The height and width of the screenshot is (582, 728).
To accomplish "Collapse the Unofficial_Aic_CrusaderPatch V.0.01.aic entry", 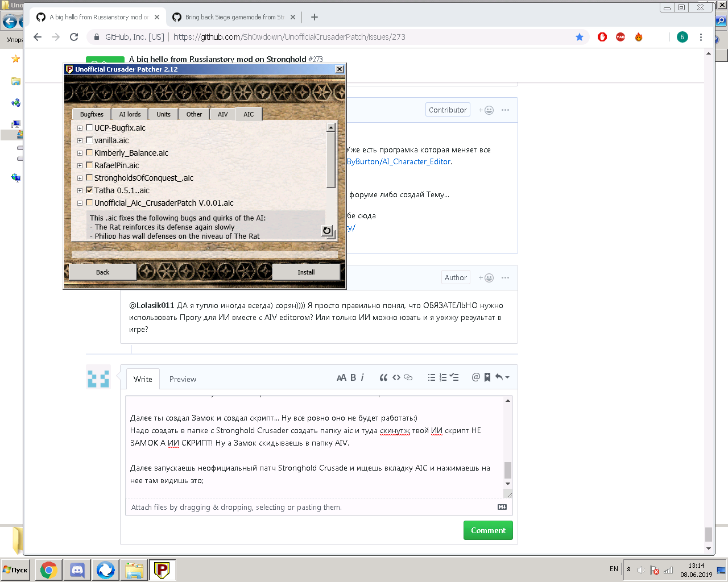I will click(80, 203).
